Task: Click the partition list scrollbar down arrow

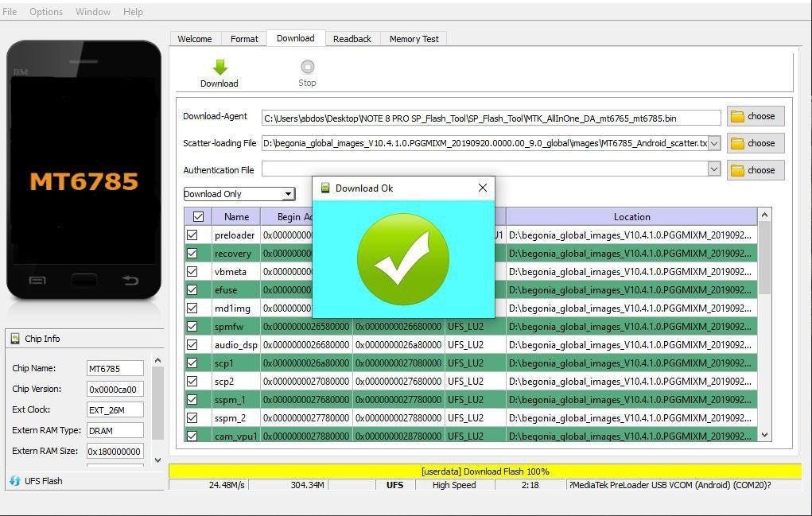Action: coord(765,435)
